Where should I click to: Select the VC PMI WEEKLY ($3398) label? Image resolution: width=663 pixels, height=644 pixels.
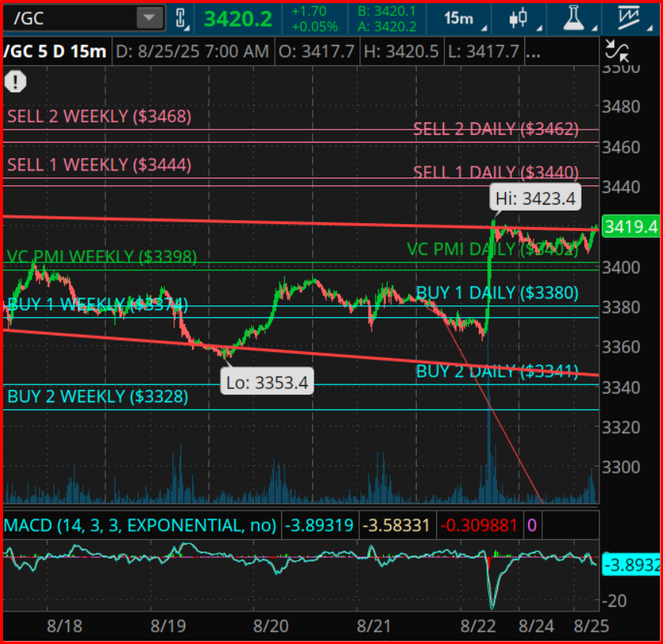(x=102, y=257)
